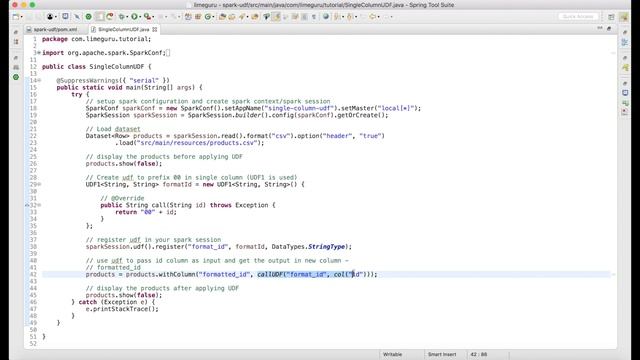
Task: Click the 42 : 86 cursor position indicator
Action: point(479,354)
